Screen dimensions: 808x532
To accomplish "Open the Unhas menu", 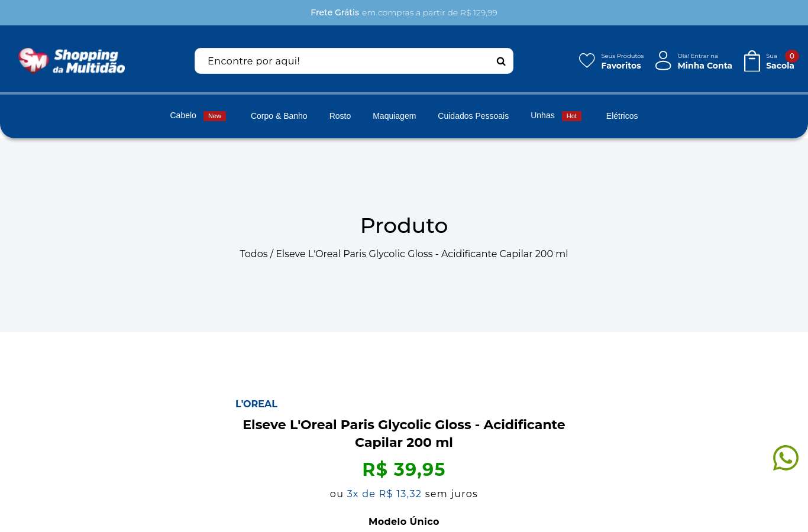I will [x=542, y=115].
